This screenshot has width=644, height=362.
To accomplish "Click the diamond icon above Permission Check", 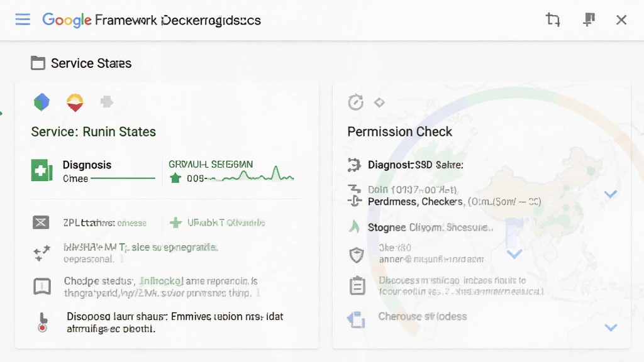I will 379,102.
